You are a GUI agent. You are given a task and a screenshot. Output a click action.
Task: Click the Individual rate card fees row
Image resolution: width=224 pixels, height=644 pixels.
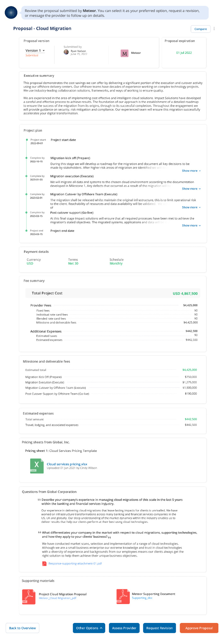click(x=117, y=314)
